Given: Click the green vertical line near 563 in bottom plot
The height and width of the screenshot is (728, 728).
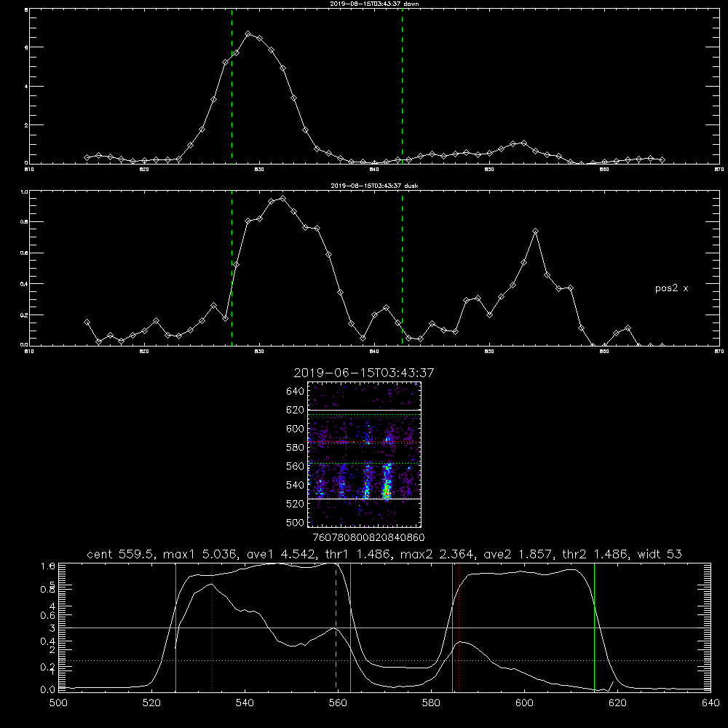Looking at the screenshot, I should pyautogui.click(x=351, y=628).
